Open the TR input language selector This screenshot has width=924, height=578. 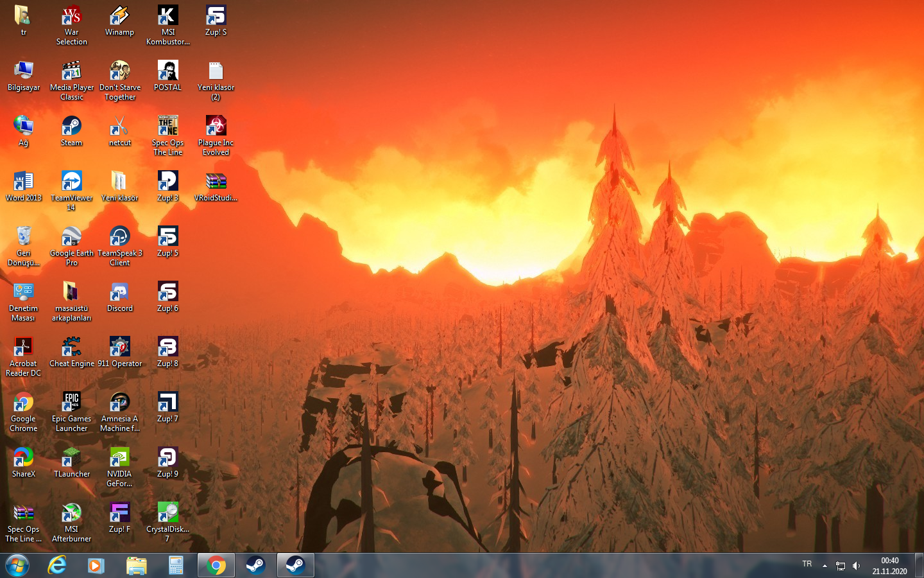[x=807, y=564]
